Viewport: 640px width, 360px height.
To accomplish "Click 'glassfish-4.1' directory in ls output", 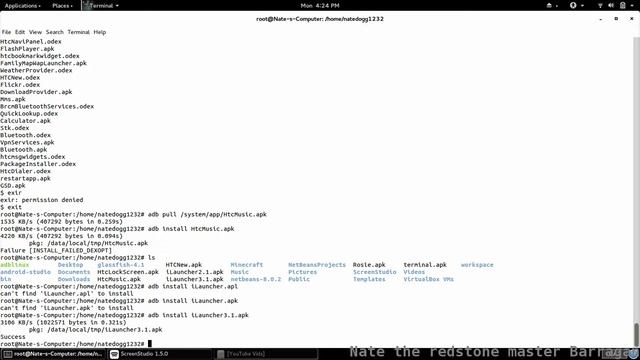I will coord(121,265).
